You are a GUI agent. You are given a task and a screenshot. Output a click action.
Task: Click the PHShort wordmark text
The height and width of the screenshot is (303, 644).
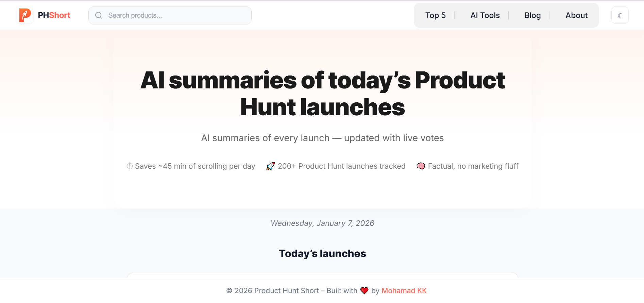54,15
